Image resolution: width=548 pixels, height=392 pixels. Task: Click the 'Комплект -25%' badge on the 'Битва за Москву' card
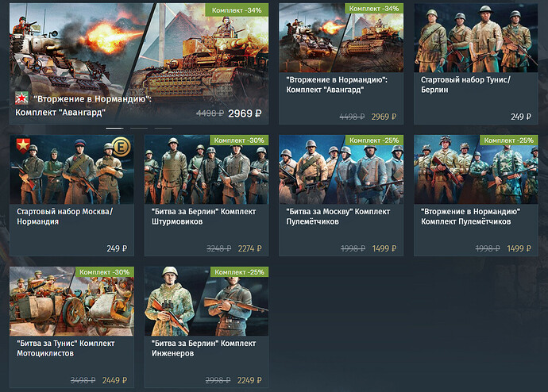[x=374, y=140]
